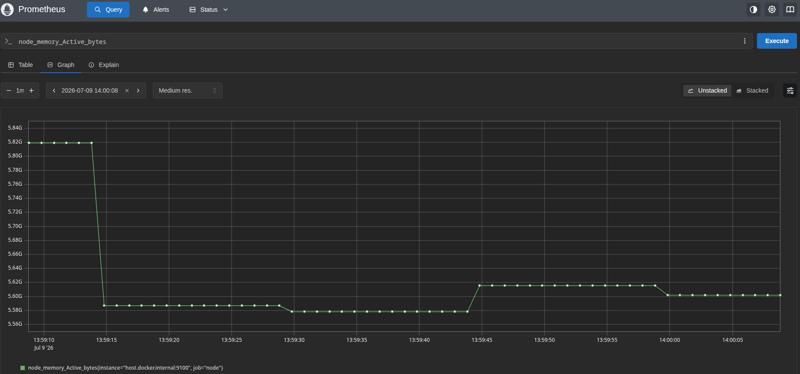Edit the 2026-07-09 14:00:08 end time
The height and width of the screenshot is (374, 800).
pos(90,90)
